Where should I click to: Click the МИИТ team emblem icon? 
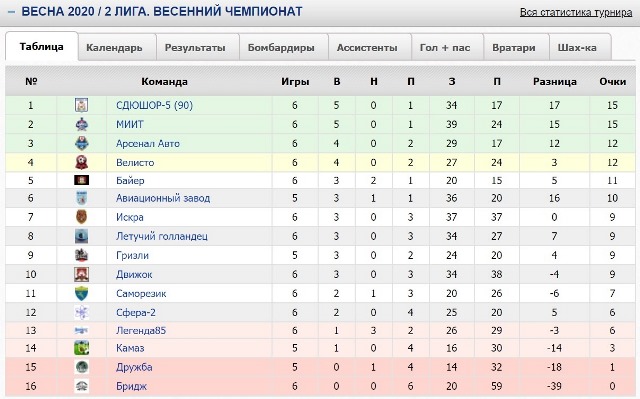[82, 124]
